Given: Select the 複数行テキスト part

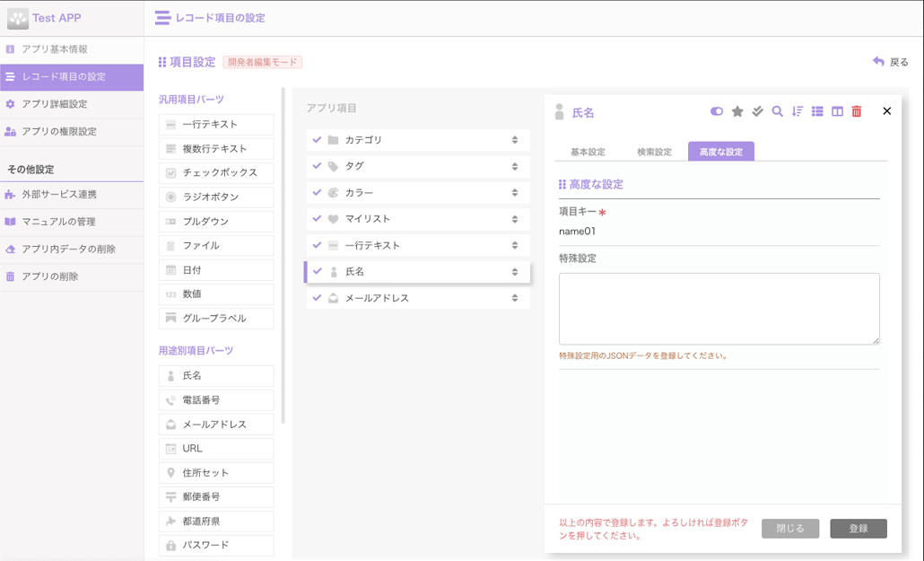Looking at the screenshot, I should click(216, 149).
